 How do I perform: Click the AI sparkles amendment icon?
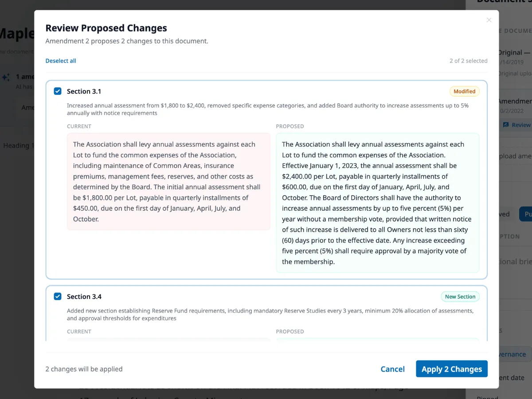pyautogui.click(x=6, y=77)
